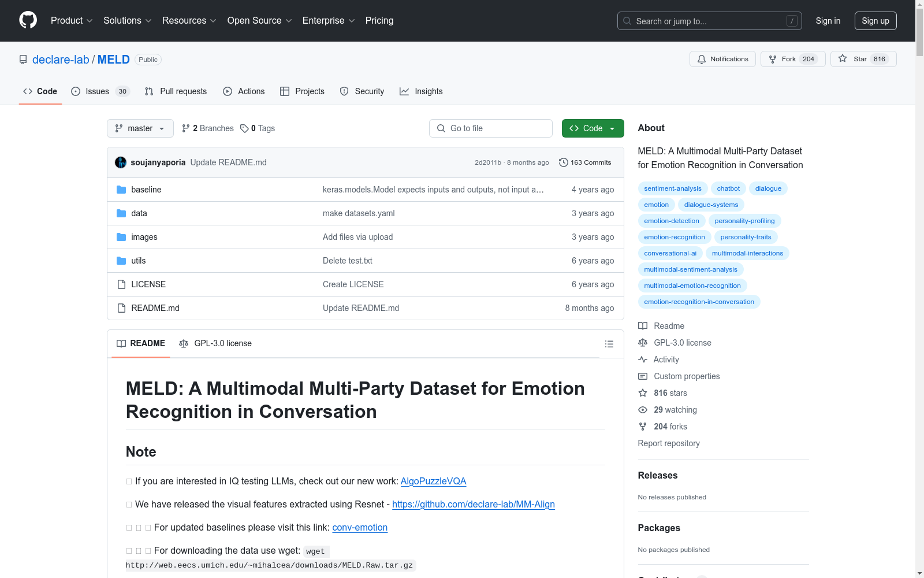
Task: Open the AlgoPuzzleVQA link
Action: click(433, 481)
